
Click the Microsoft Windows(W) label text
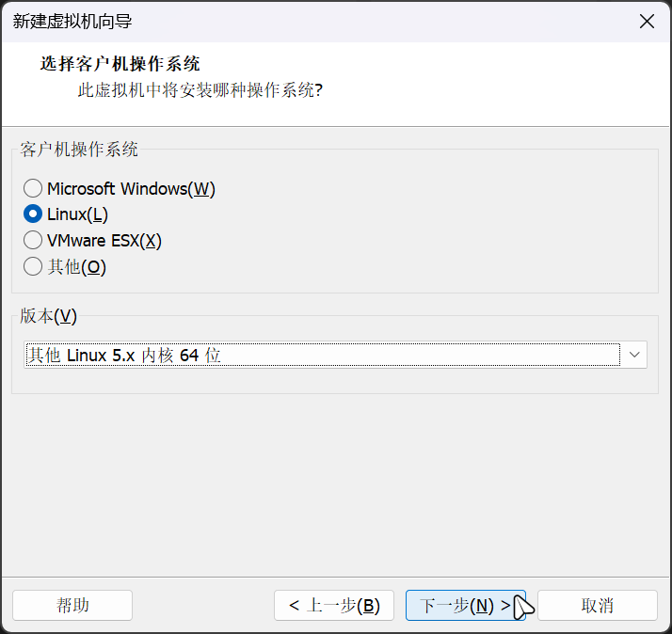(x=131, y=188)
